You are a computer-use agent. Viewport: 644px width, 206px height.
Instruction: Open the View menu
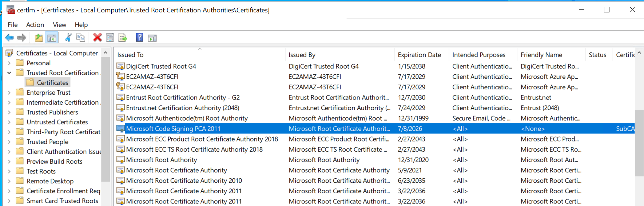pyautogui.click(x=60, y=24)
